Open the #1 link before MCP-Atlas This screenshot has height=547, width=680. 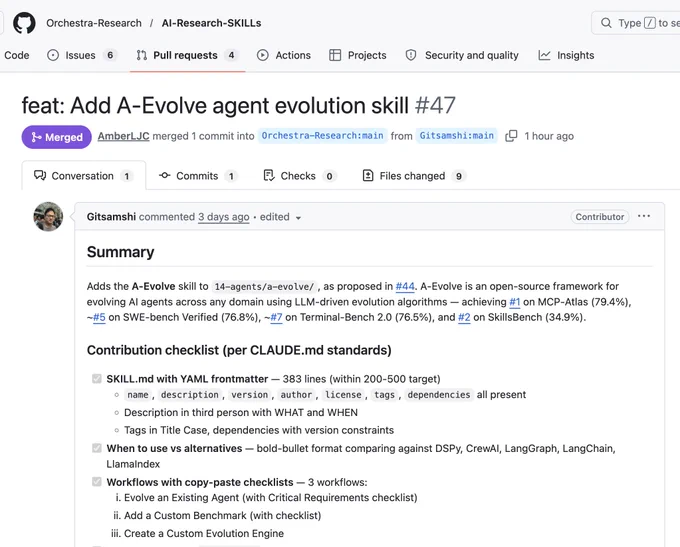coord(514,302)
